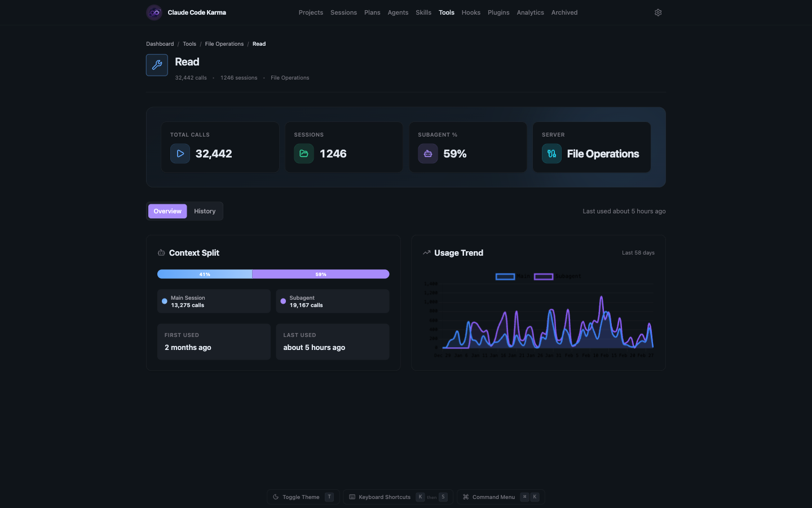Switch to the History tab
This screenshot has height=508, width=812.
coord(205,211)
